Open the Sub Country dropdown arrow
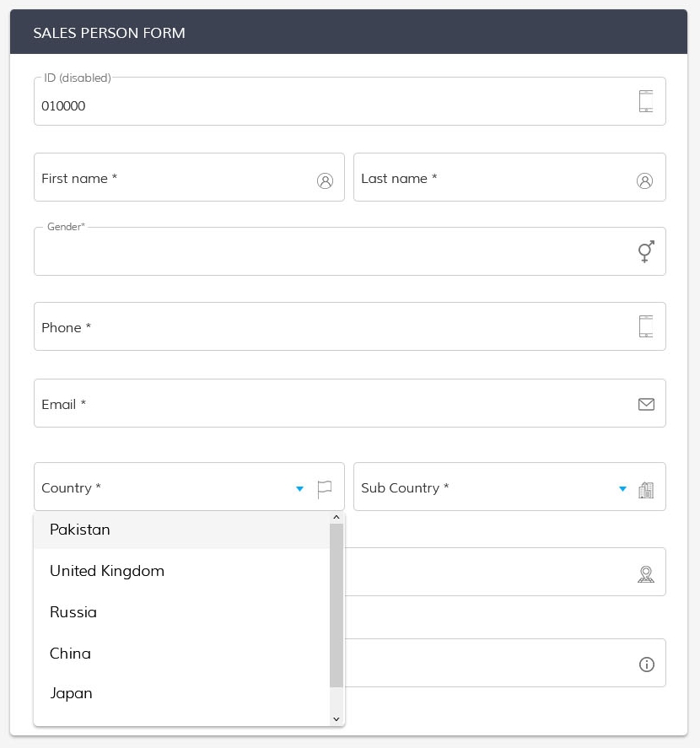 [x=622, y=488]
